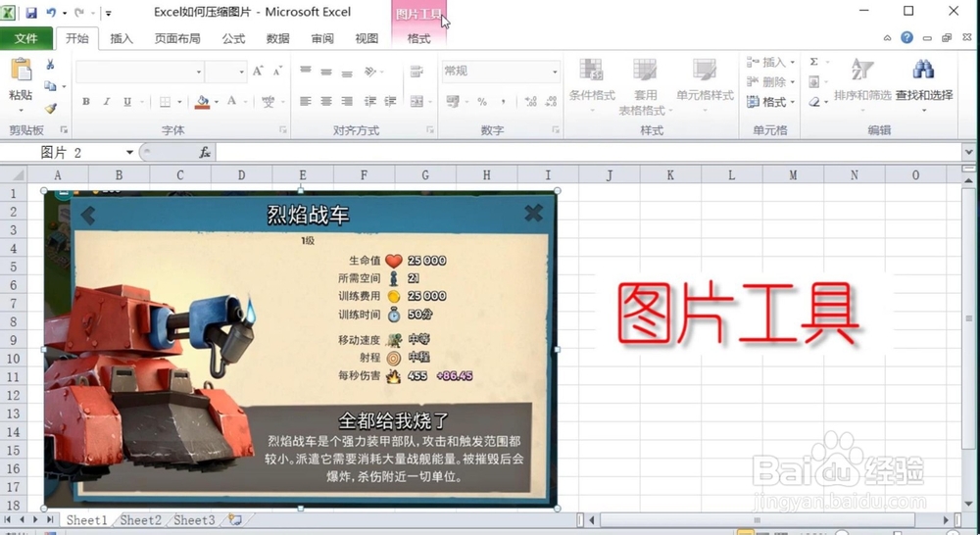Click the increase indent icon
Viewport: 980px width, 535px height.
(391, 101)
